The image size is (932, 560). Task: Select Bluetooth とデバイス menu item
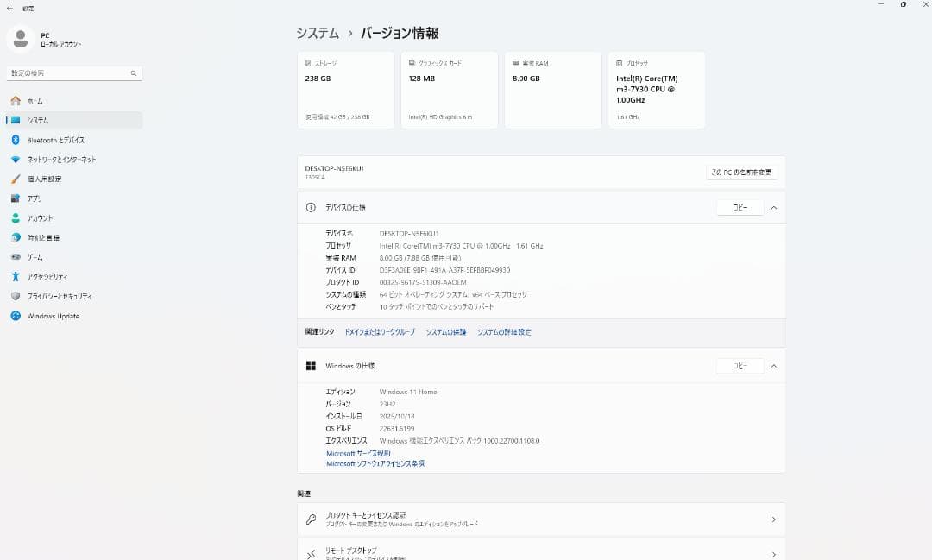(x=73, y=140)
